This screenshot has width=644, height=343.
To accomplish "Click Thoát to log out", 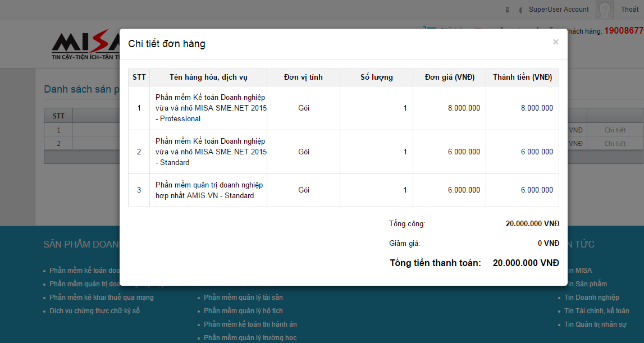I will coord(629,10).
